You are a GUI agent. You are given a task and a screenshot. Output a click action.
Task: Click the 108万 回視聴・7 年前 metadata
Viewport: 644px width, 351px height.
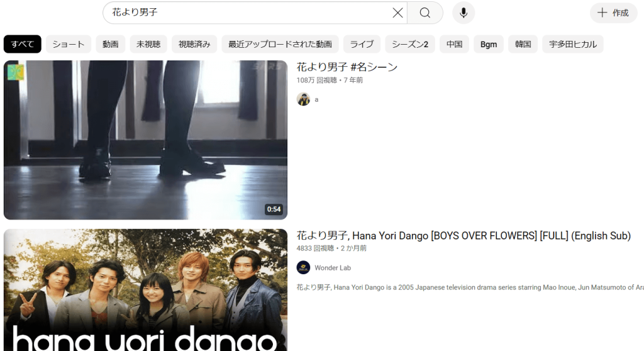point(330,80)
